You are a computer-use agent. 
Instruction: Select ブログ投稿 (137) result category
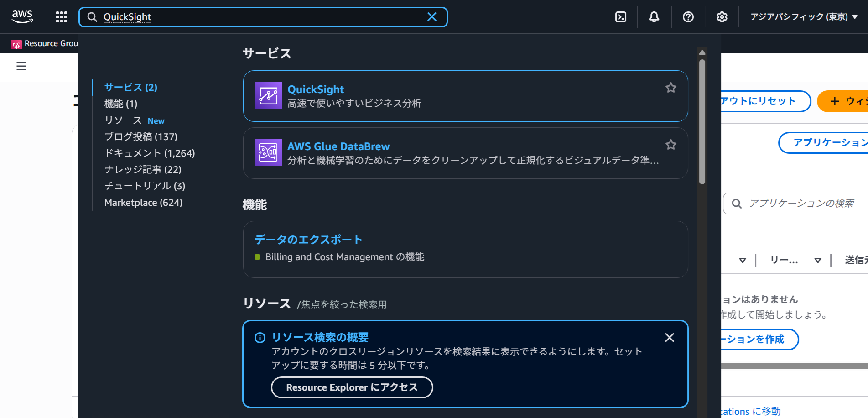click(140, 137)
